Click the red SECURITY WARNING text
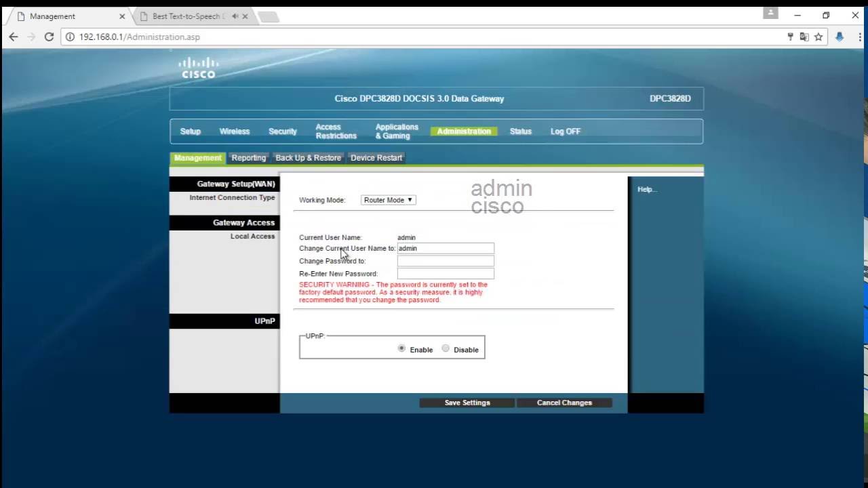 (393, 292)
